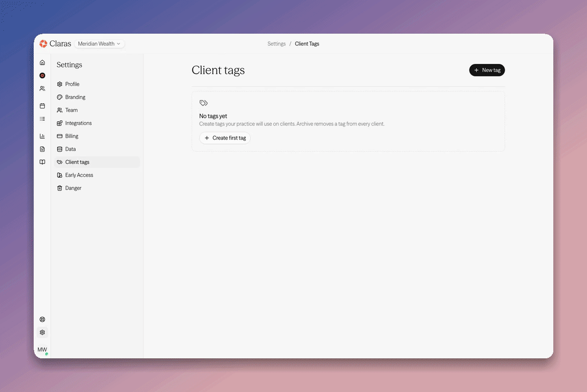Click the settings gear icon in left rail
587x392 pixels.
point(42,332)
